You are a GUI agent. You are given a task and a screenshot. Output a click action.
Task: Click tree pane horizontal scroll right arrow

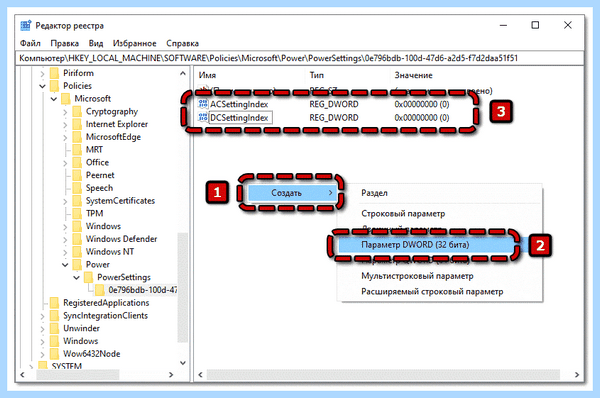pyautogui.click(x=171, y=375)
